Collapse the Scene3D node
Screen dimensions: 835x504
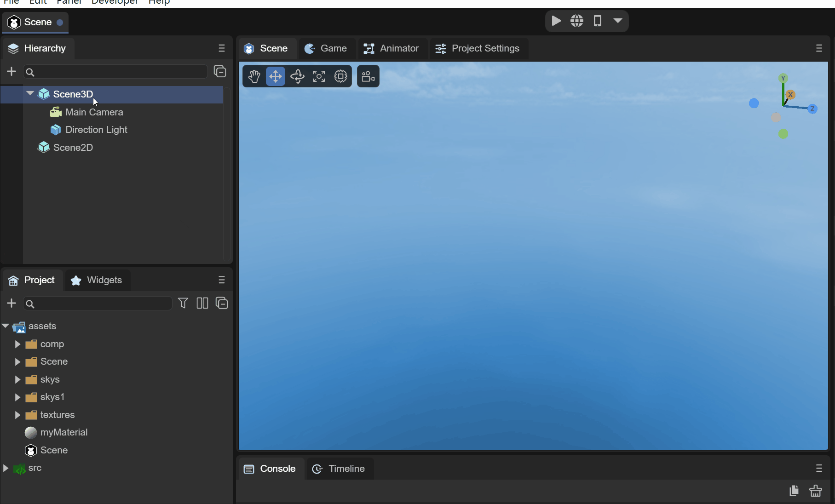point(30,94)
